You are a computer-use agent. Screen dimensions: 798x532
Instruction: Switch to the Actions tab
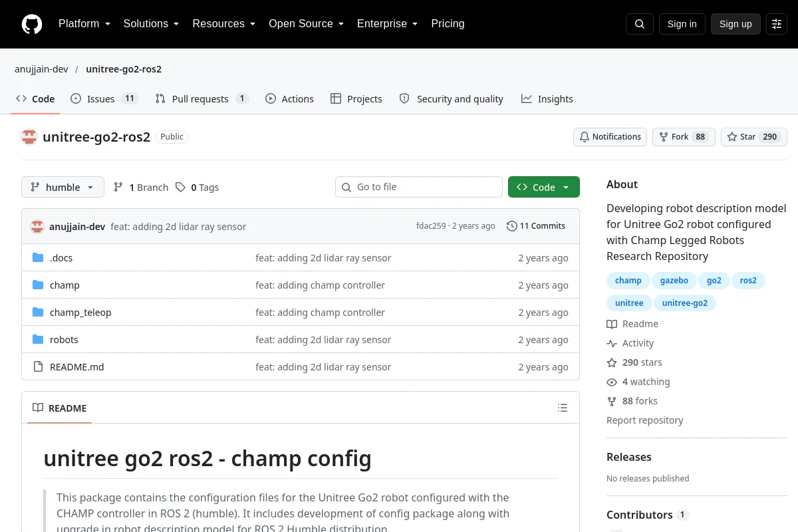tap(289, 99)
